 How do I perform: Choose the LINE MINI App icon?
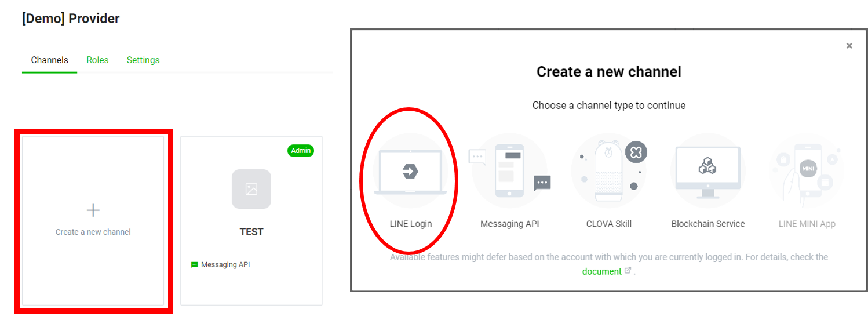(807, 171)
